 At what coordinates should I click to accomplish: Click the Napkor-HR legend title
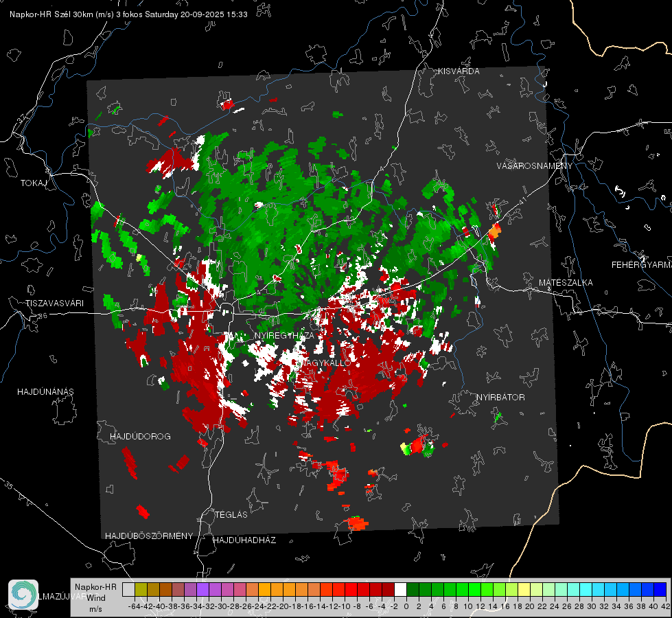[x=95, y=587]
